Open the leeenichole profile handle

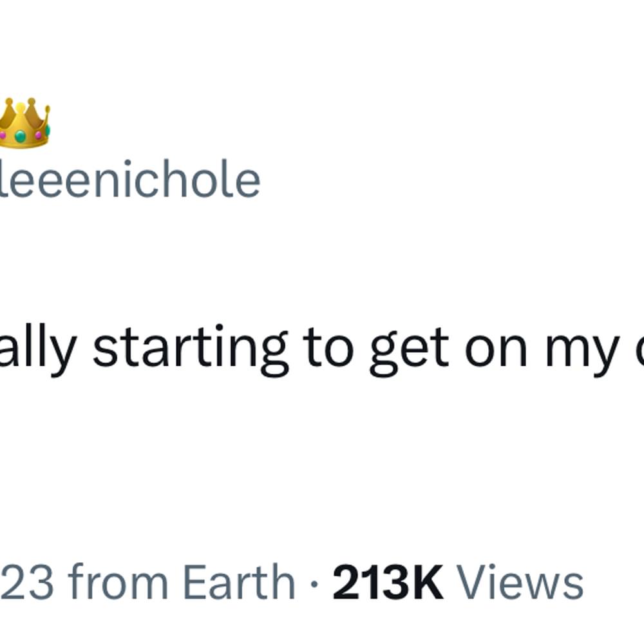[x=130, y=180]
